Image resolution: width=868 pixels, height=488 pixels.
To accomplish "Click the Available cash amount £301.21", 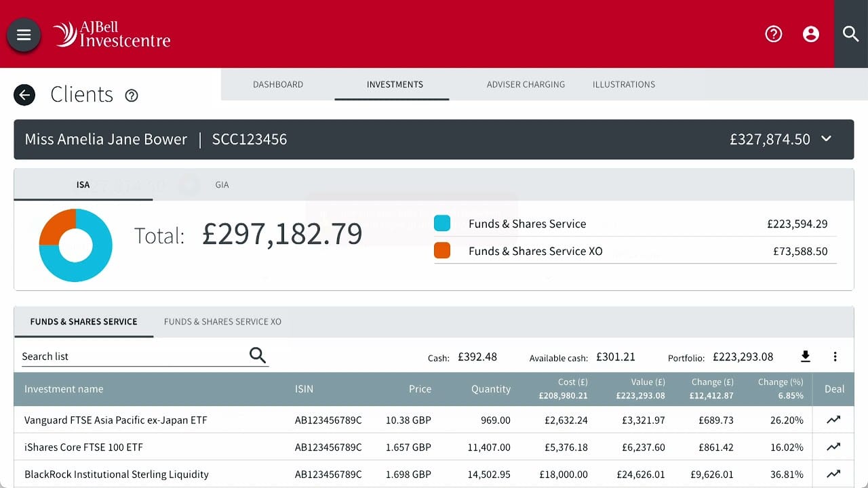I will [x=616, y=357].
